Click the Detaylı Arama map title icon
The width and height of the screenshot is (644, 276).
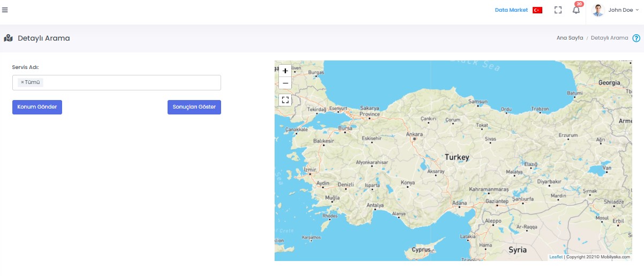8,39
